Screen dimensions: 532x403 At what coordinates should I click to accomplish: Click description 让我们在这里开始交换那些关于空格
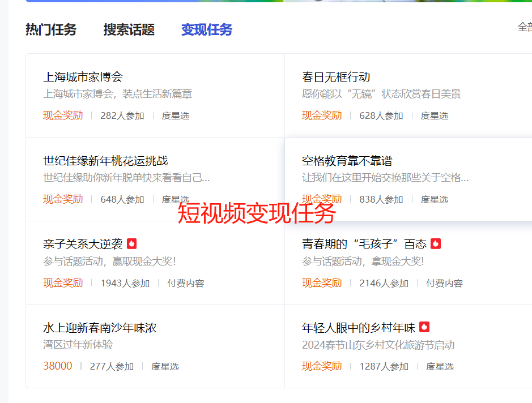[x=385, y=178]
